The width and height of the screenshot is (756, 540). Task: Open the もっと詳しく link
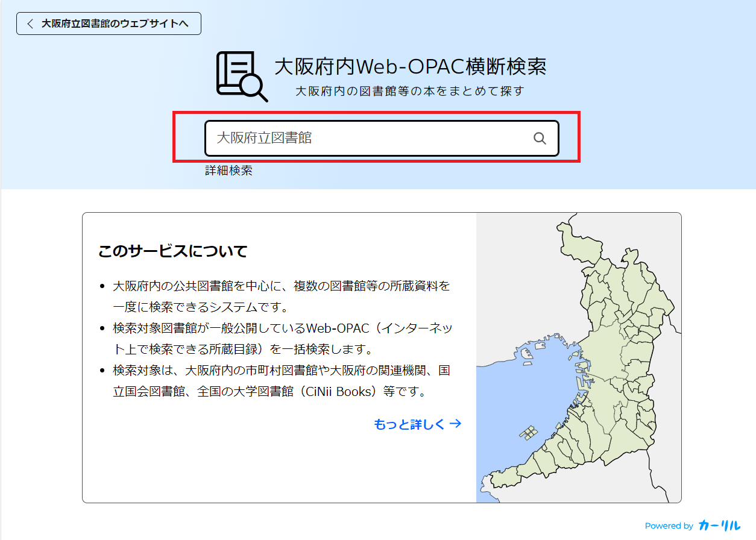tap(418, 424)
